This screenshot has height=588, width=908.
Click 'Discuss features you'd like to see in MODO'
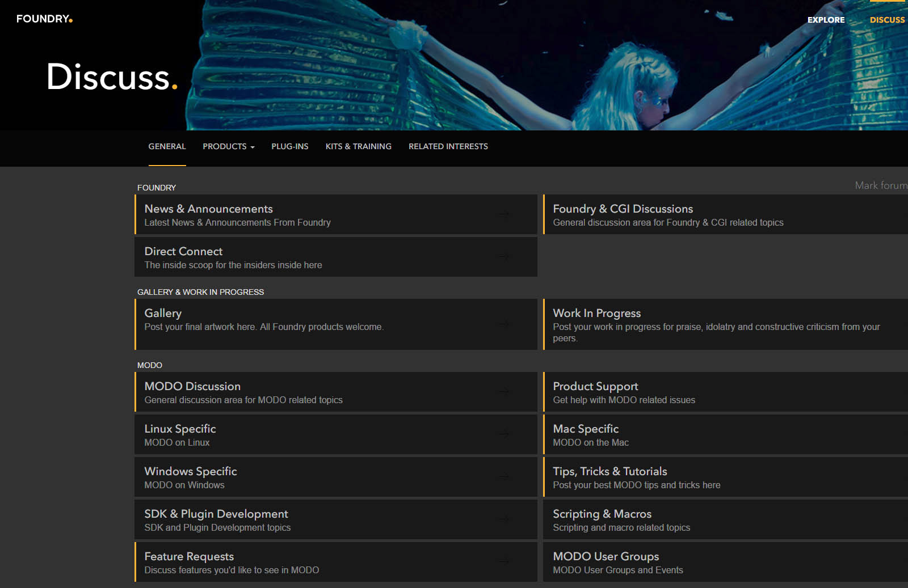tap(232, 570)
